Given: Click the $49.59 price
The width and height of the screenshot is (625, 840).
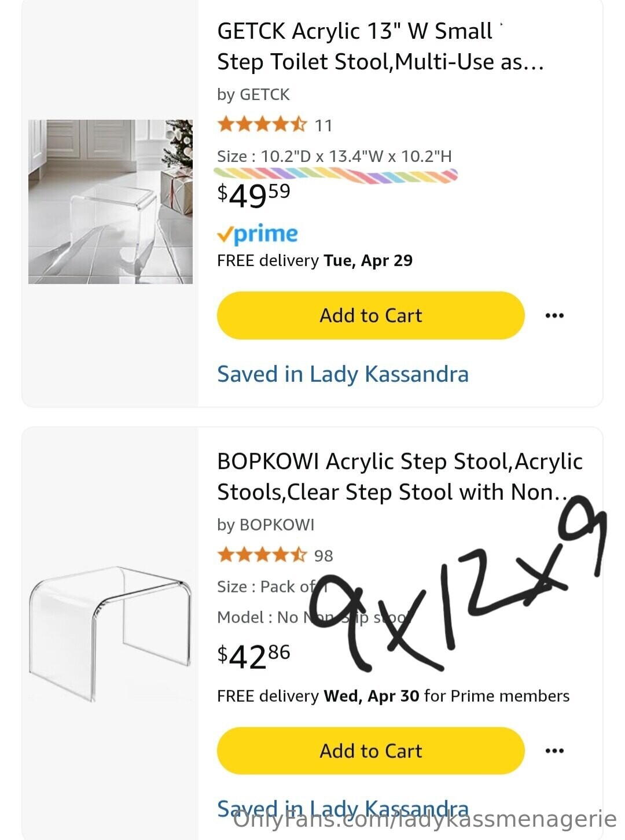Looking at the screenshot, I should pyautogui.click(x=253, y=195).
